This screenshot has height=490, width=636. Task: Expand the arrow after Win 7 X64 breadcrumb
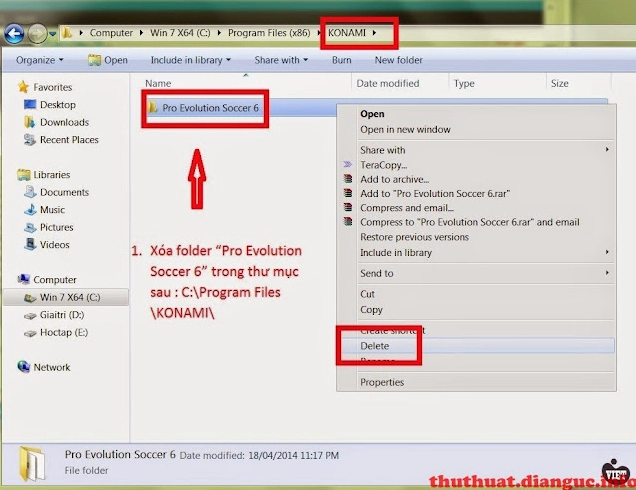click(219, 33)
